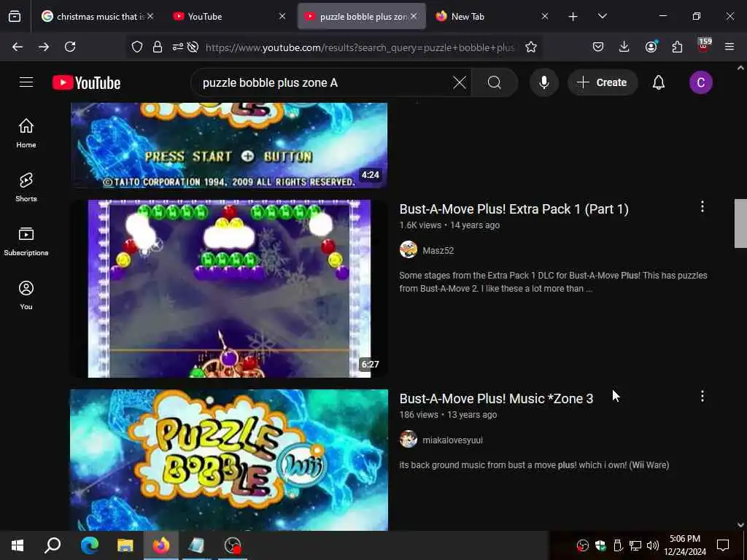Save page to Pocket
Viewport: 747px width, 560px height.
click(598, 47)
